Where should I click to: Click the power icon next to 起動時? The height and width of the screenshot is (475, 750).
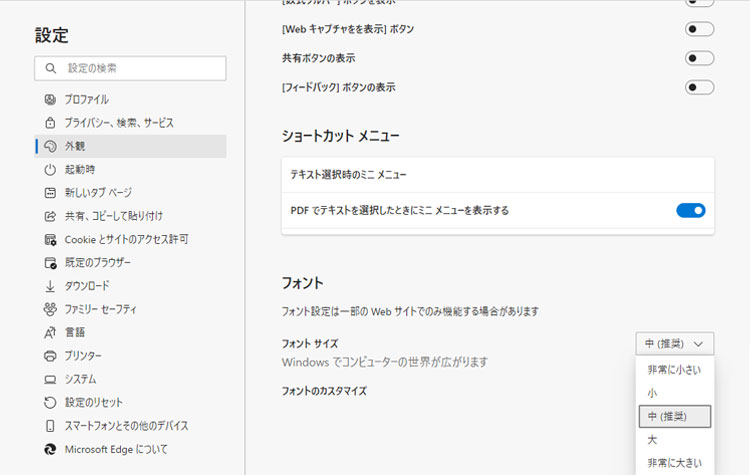click(50, 169)
